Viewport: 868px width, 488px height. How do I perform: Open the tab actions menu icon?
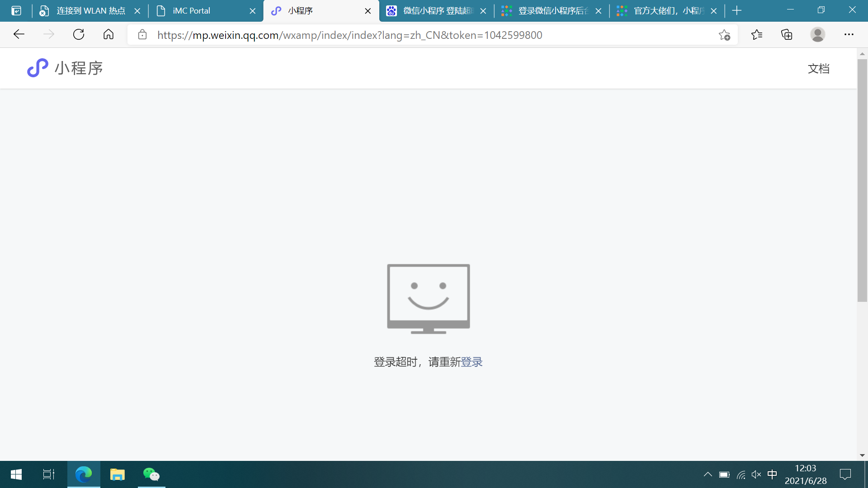click(16, 11)
